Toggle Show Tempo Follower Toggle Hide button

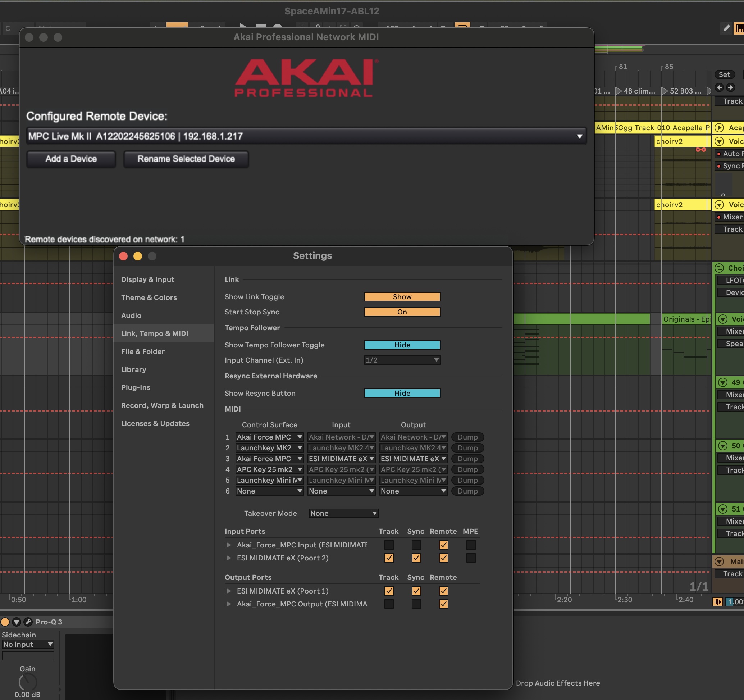coord(402,345)
